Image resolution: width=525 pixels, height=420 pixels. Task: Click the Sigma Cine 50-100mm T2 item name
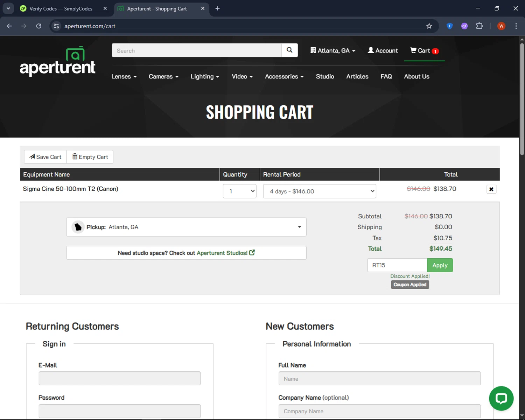[x=70, y=189]
